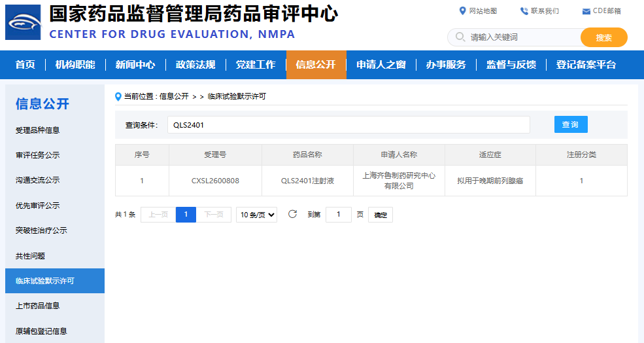This screenshot has width=644, height=343.
Task: Open 突破性治疗公示 in the sidebar
Action: [x=41, y=230]
